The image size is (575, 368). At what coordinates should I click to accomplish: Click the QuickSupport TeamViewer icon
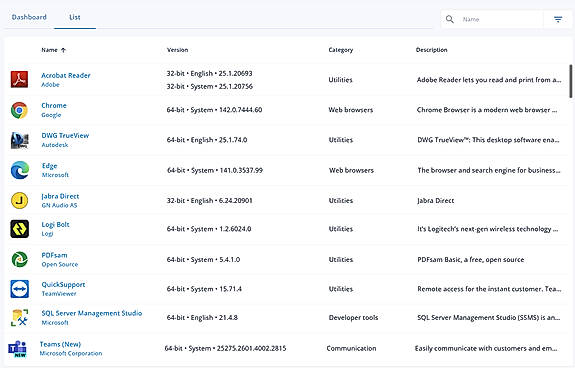coord(19,289)
